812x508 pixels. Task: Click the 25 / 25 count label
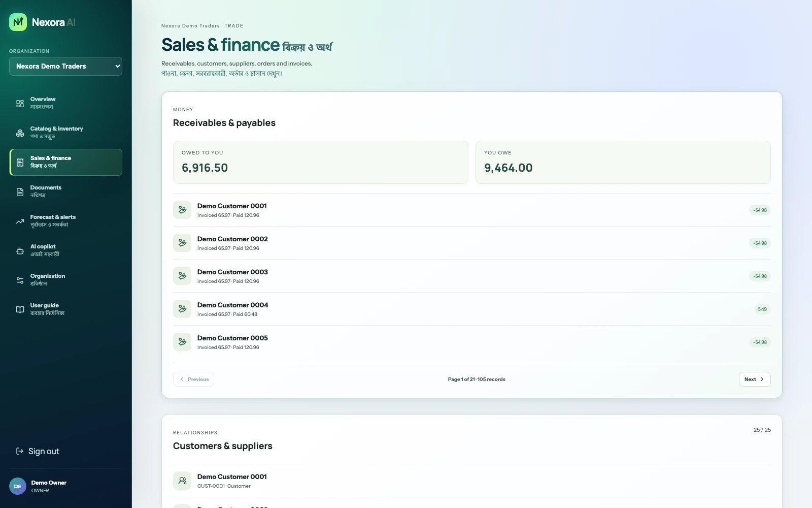[x=762, y=430]
